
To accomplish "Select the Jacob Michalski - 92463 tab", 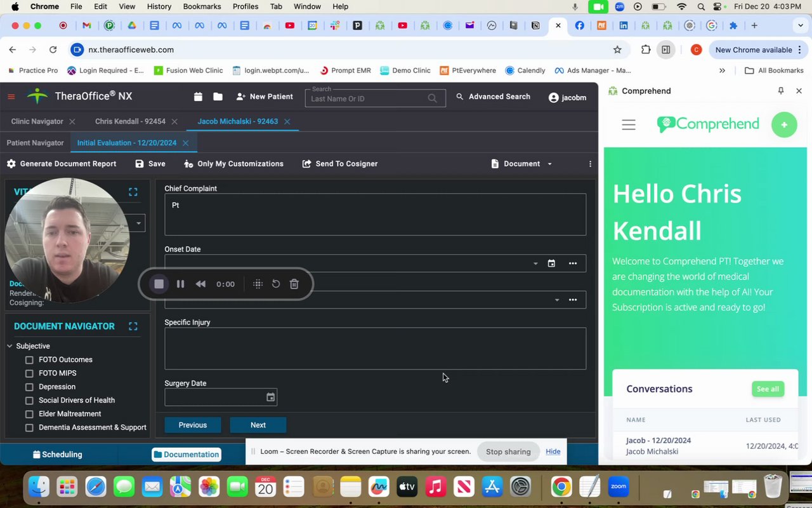I will (x=237, y=121).
